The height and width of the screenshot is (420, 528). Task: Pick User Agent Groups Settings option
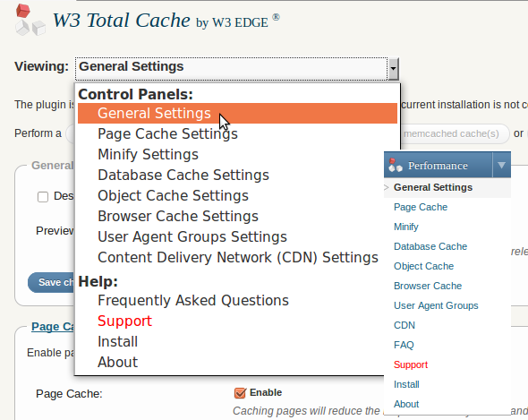(x=192, y=236)
